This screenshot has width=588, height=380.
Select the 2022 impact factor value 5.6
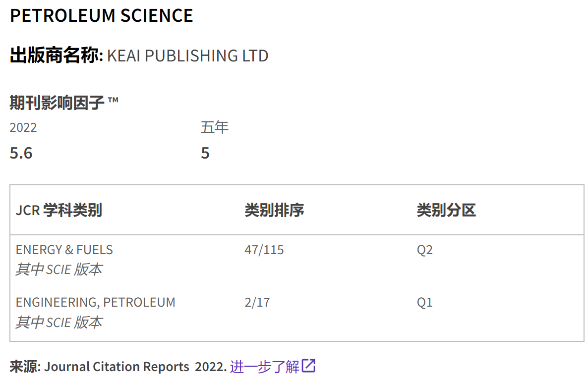[20, 153]
